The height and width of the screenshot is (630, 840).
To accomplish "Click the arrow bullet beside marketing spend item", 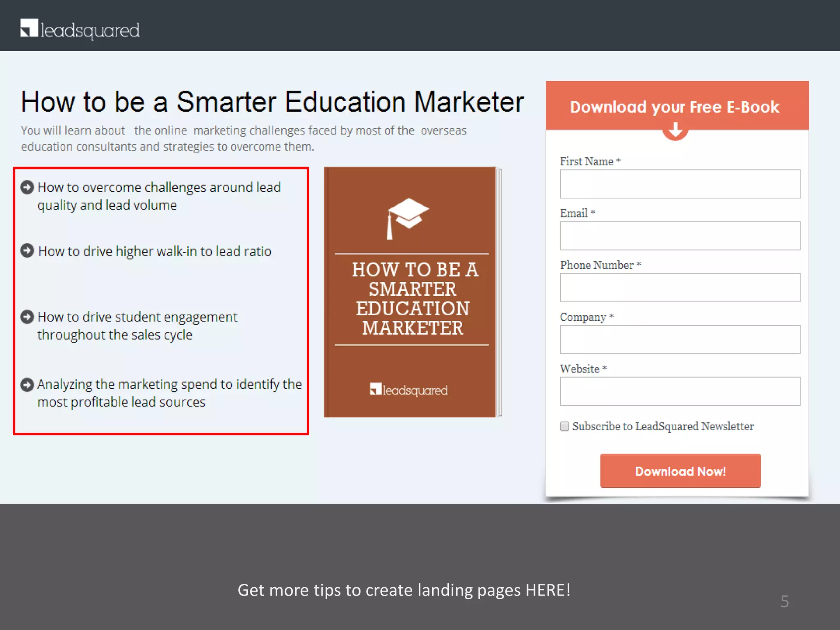I will pyautogui.click(x=27, y=385).
